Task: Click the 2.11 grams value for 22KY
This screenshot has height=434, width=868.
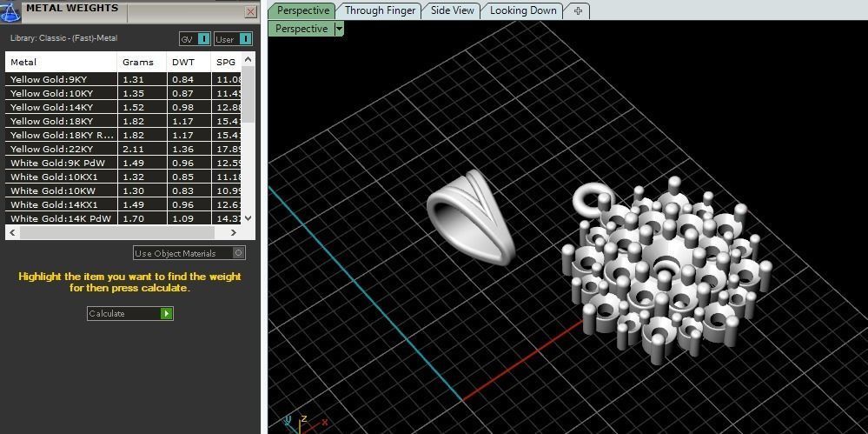Action: click(x=134, y=149)
